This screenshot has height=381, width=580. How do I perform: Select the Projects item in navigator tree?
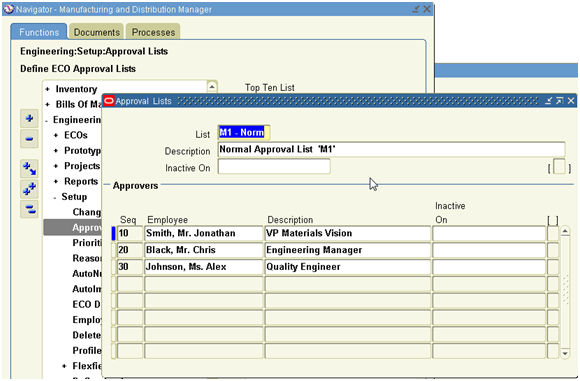pyautogui.click(x=82, y=166)
